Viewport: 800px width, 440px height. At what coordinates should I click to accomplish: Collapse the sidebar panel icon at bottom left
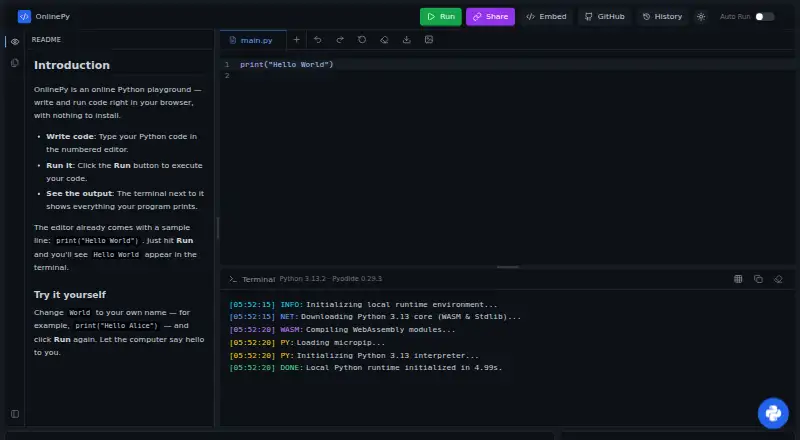coord(15,414)
